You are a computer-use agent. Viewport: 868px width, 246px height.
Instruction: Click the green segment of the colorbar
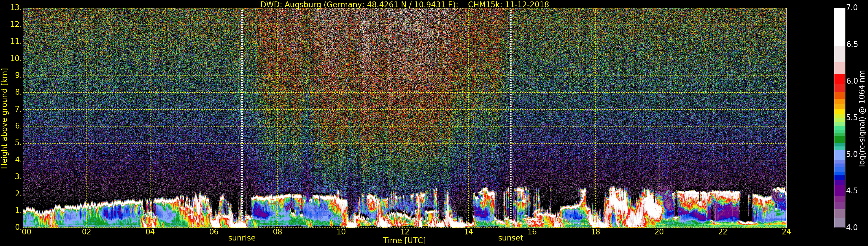point(840,139)
